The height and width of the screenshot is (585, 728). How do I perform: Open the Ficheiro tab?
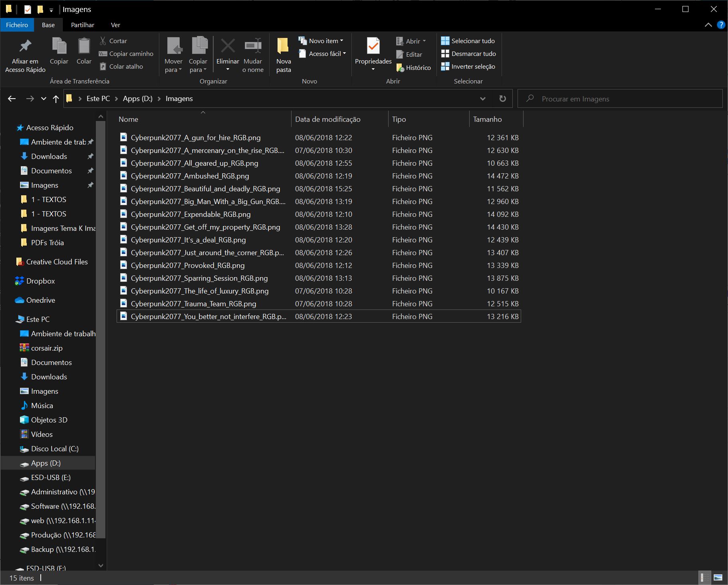[17, 25]
